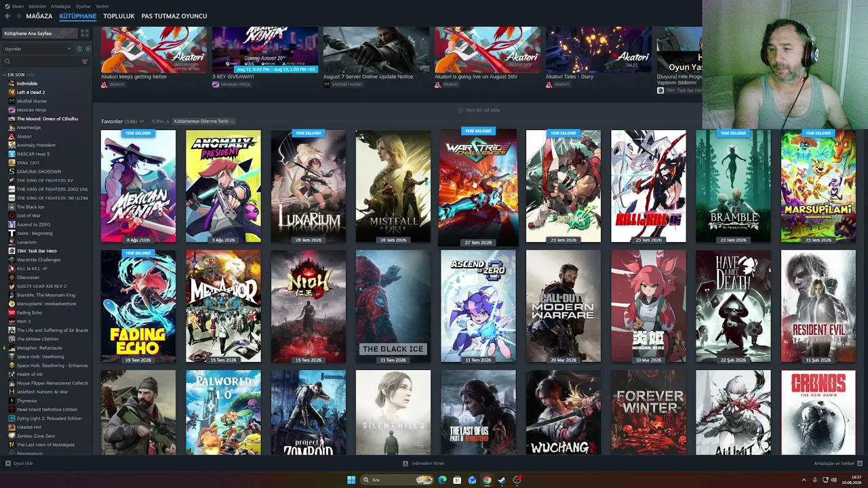Go back with the back arrow
The width and height of the screenshot is (868, 488).
8,16
